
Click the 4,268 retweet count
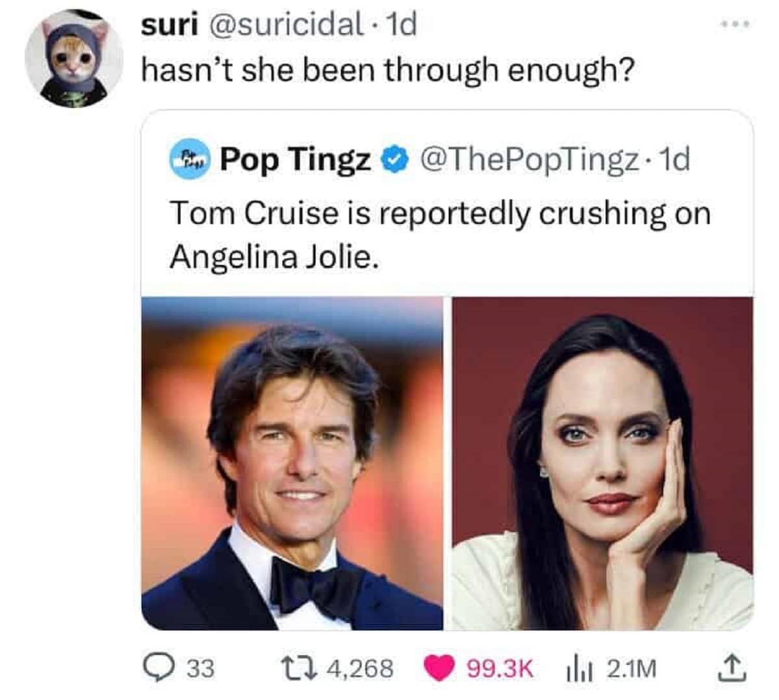[360, 668]
